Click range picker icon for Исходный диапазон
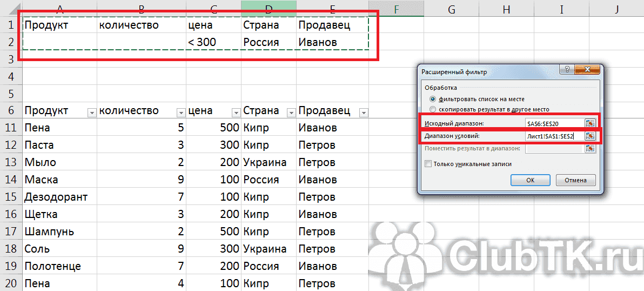 [x=590, y=123]
